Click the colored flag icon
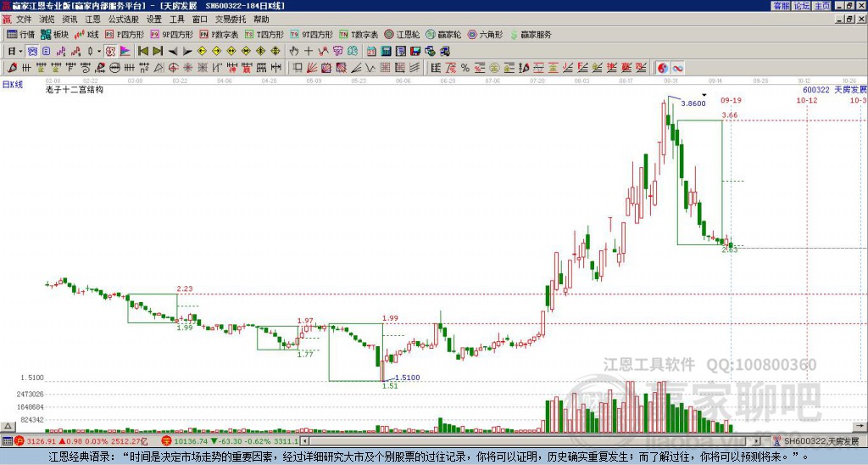Screen dimensions: 868x465 tap(125, 51)
